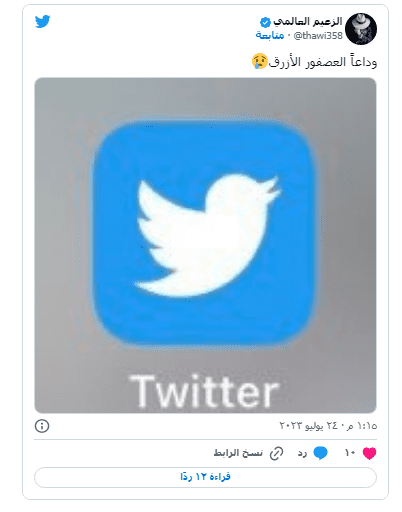
Task: Open the قراءة ١٢ ردًا replies button
Action: (x=205, y=477)
